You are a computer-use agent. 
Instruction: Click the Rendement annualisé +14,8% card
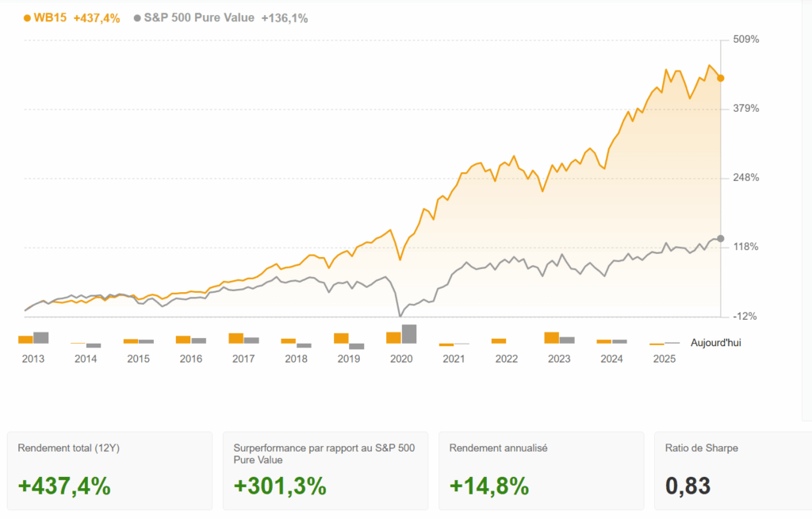[541, 470]
